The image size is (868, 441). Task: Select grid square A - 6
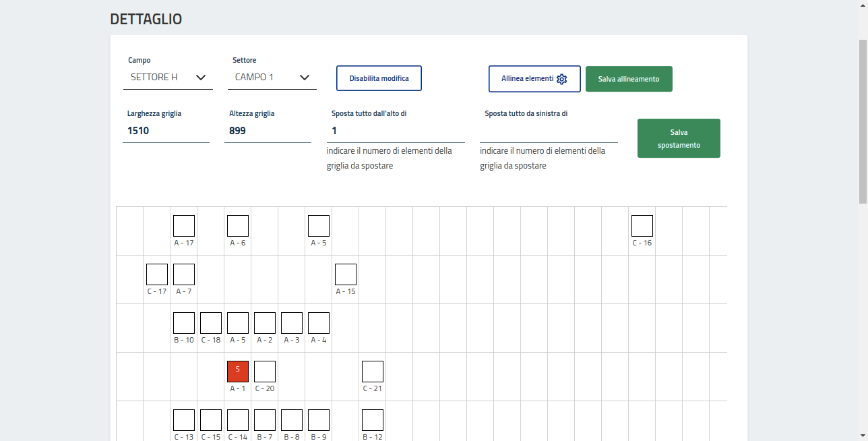238,226
